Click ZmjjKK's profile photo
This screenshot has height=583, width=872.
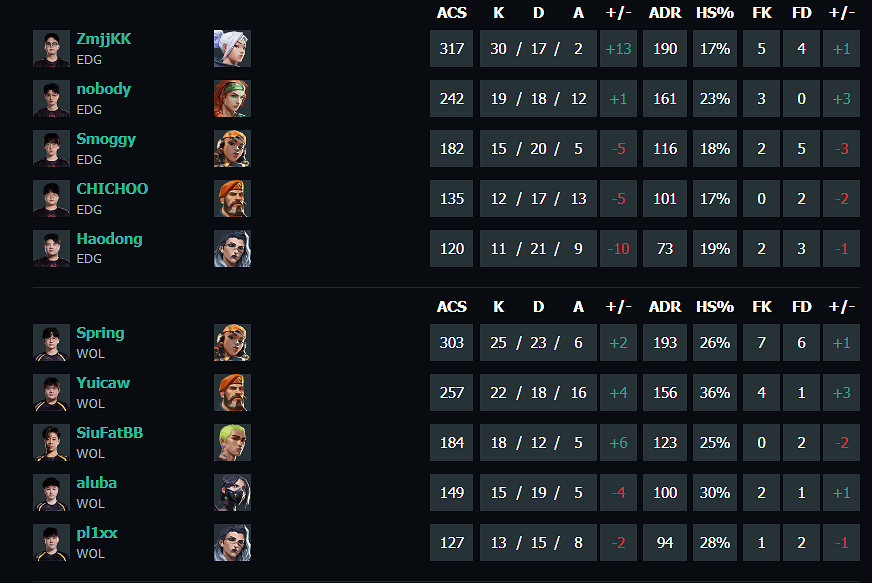click(x=51, y=48)
